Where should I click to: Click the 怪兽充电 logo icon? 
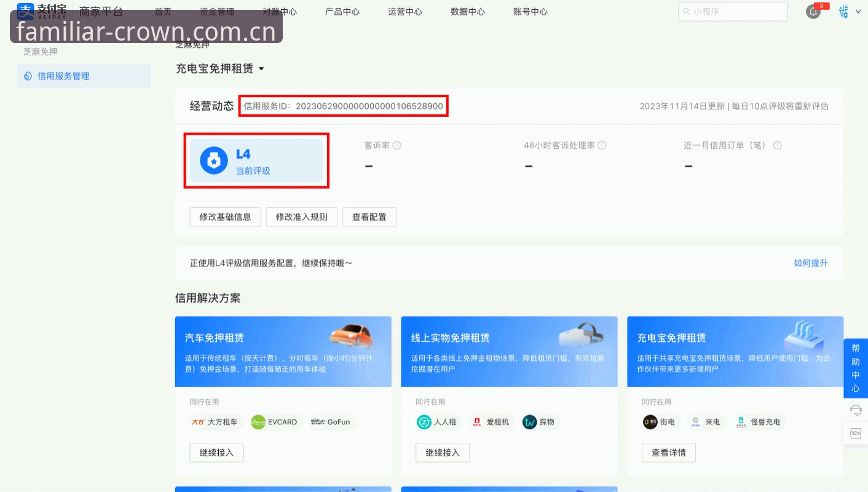[x=741, y=422]
